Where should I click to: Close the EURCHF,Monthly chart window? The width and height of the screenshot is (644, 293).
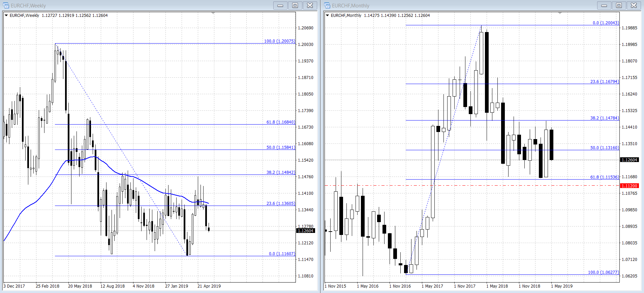point(634,5)
